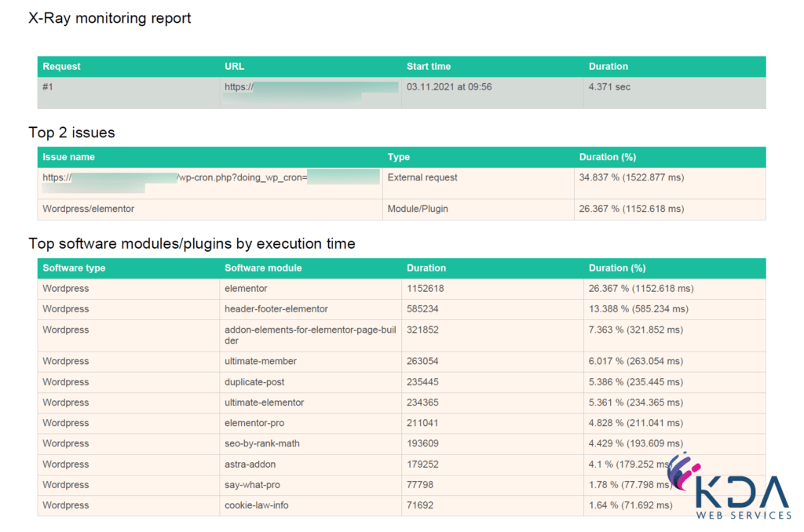Select 'addon-elements-for-elementor-page-builder' module

[310, 335]
